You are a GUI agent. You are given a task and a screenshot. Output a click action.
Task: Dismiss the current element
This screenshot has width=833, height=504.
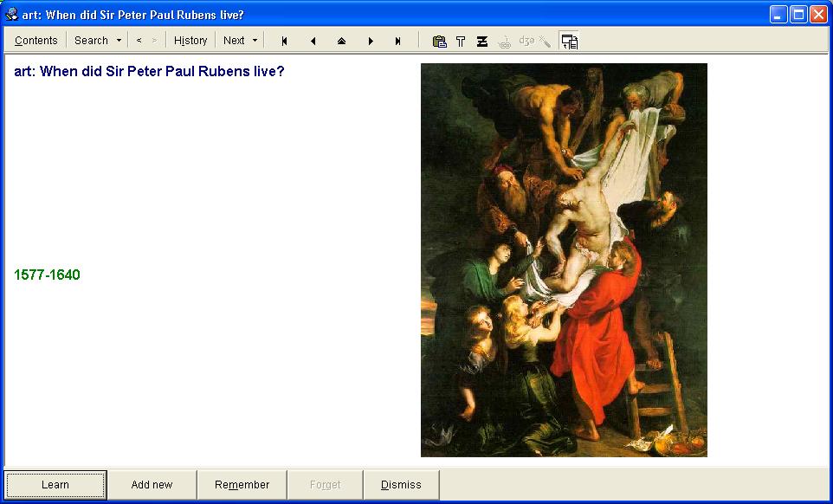click(x=401, y=485)
